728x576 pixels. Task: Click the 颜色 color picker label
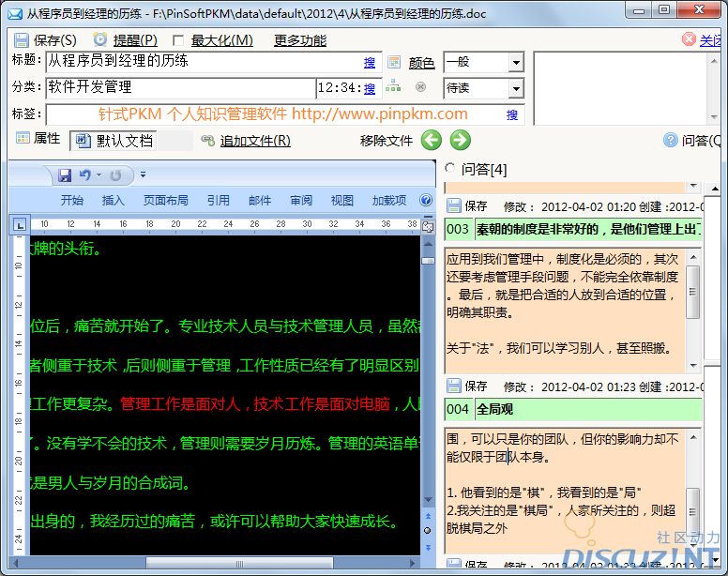421,63
